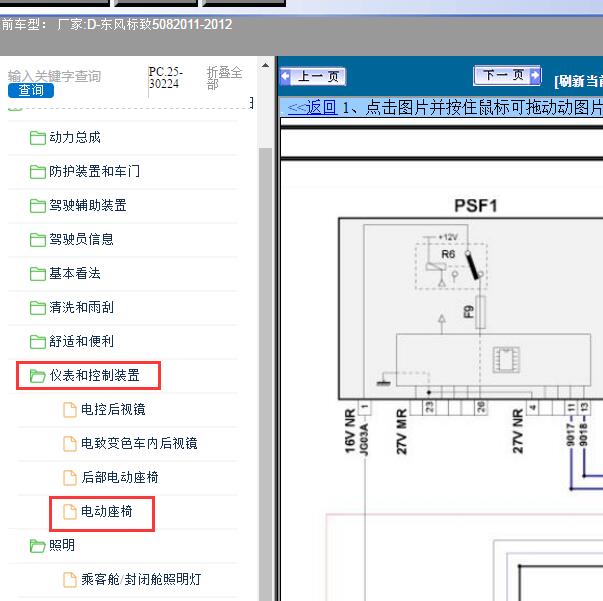Collapse the open 照明 folder icon
Screen dimensions: 603x601
(38, 546)
